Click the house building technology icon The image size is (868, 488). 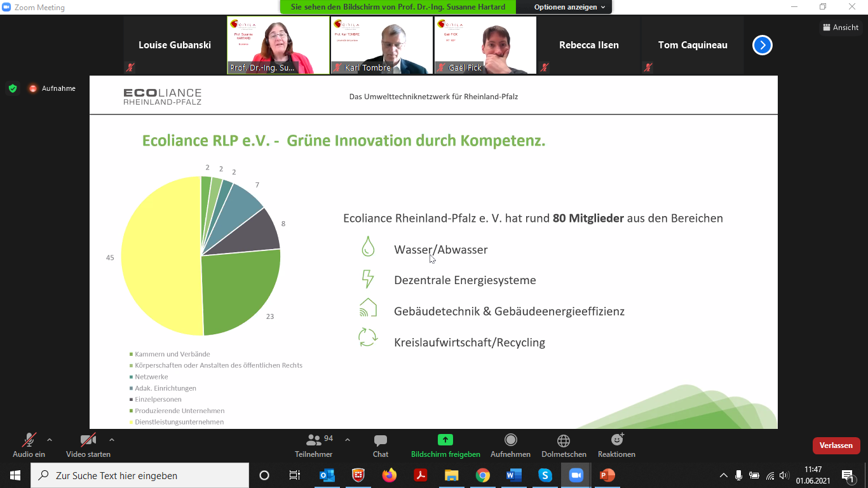368,308
